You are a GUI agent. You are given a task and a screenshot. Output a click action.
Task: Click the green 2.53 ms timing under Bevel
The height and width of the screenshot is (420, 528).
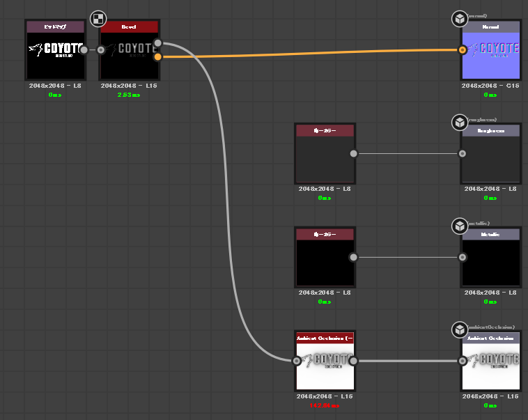pyautogui.click(x=129, y=95)
